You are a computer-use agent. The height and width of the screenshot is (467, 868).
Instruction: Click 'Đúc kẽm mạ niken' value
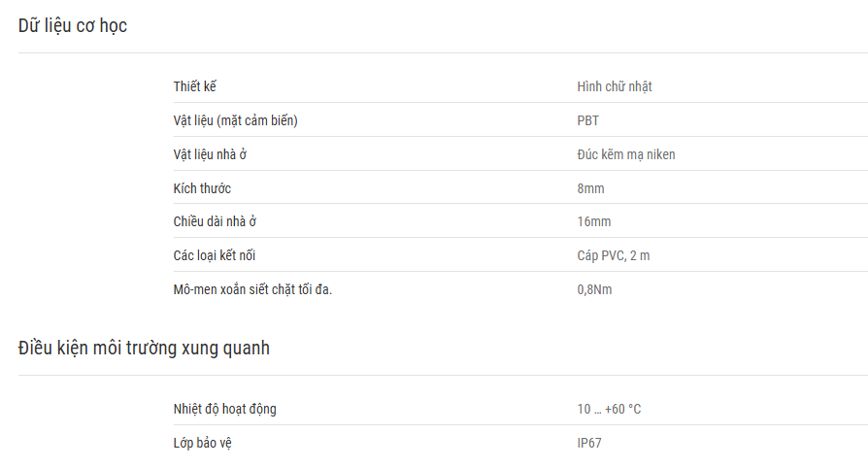[x=626, y=154]
